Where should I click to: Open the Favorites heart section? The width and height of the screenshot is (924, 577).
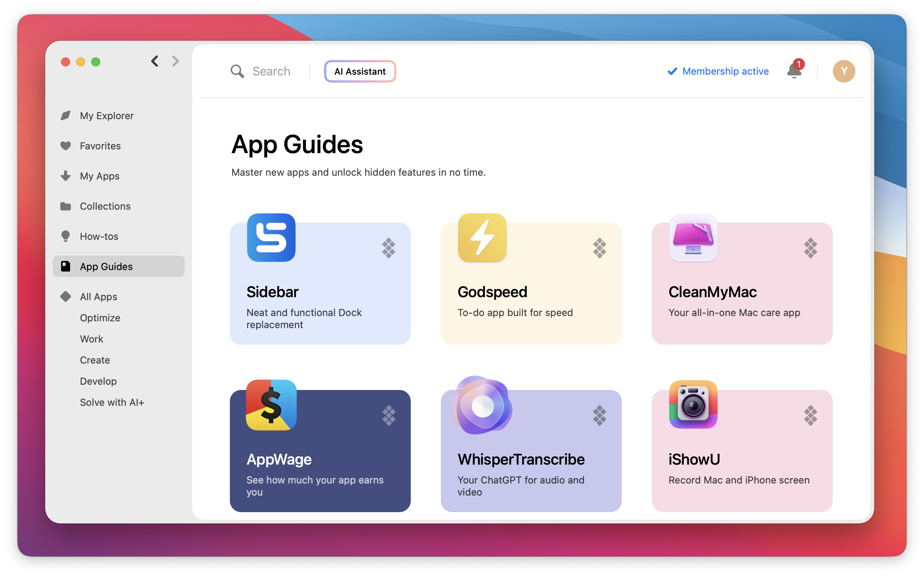(x=99, y=146)
